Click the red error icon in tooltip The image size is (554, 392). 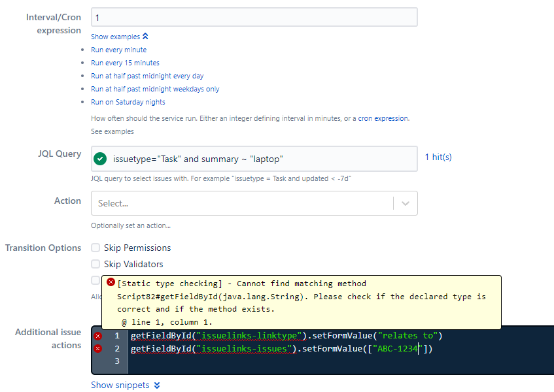[111, 282]
